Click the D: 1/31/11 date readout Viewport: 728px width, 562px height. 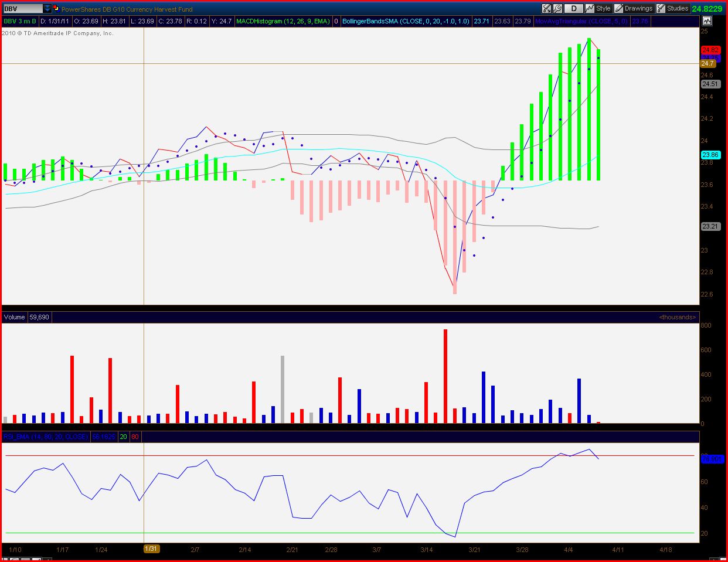(x=55, y=21)
